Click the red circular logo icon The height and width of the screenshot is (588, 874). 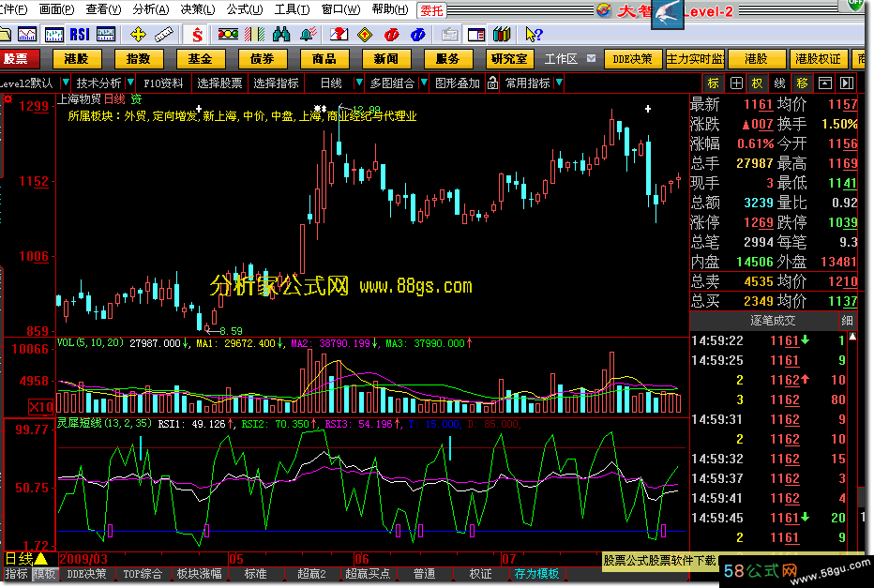[x=391, y=35]
